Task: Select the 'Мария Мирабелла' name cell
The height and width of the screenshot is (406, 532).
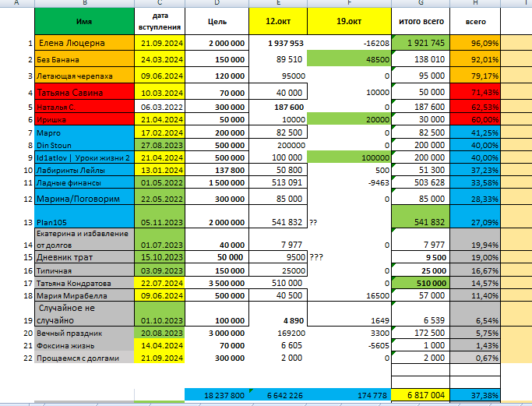Action: pos(84,295)
